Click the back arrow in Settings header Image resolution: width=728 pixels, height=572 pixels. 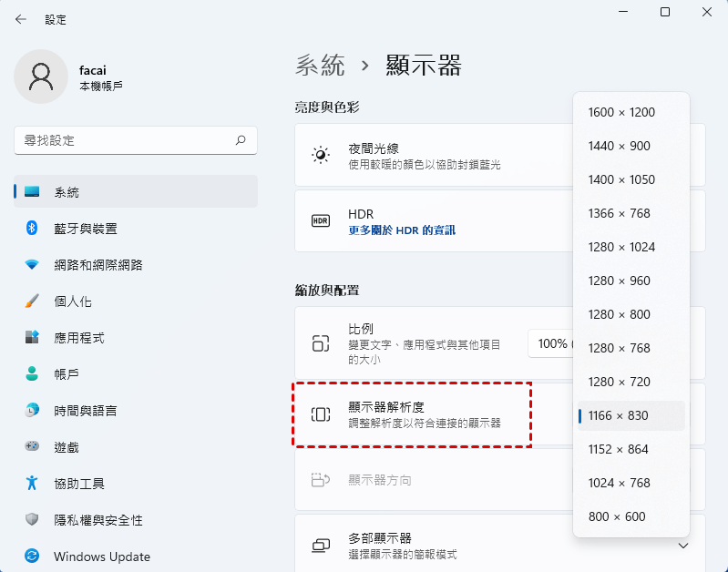[x=21, y=19]
